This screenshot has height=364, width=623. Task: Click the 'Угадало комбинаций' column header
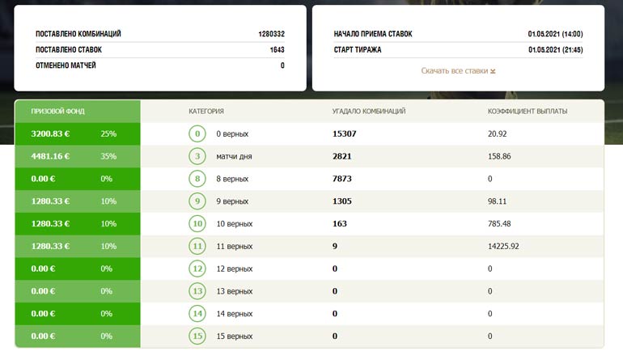click(x=369, y=112)
